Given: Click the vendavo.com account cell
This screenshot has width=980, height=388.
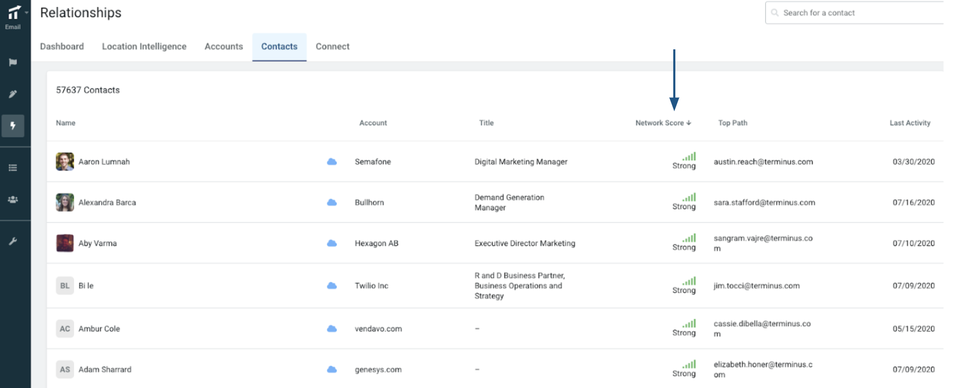Looking at the screenshot, I should click(x=378, y=328).
